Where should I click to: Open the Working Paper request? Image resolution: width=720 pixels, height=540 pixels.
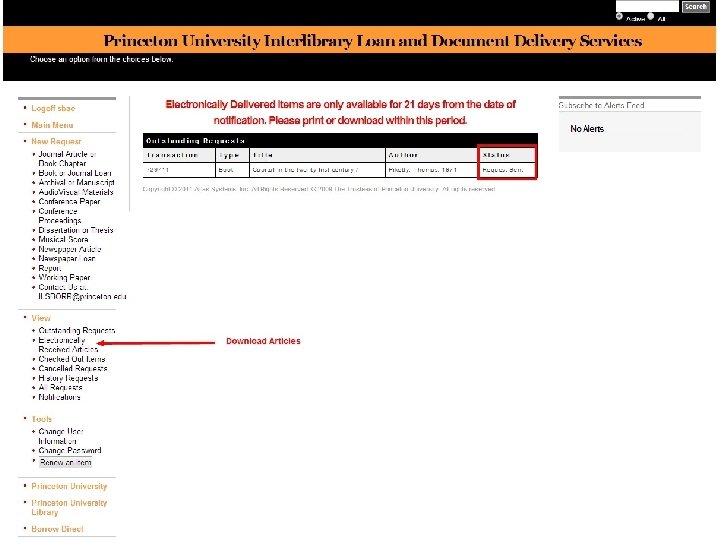pos(64,278)
